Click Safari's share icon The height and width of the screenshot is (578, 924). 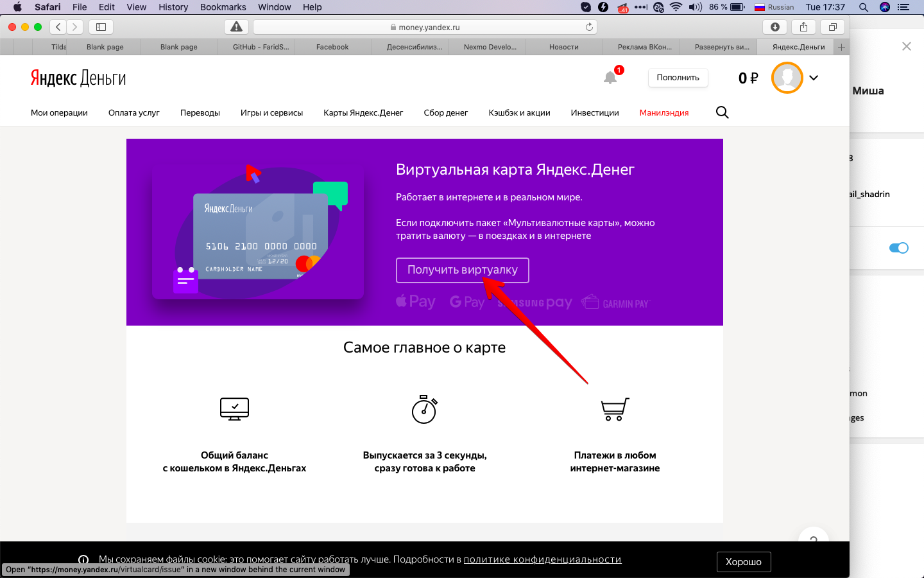pos(803,27)
